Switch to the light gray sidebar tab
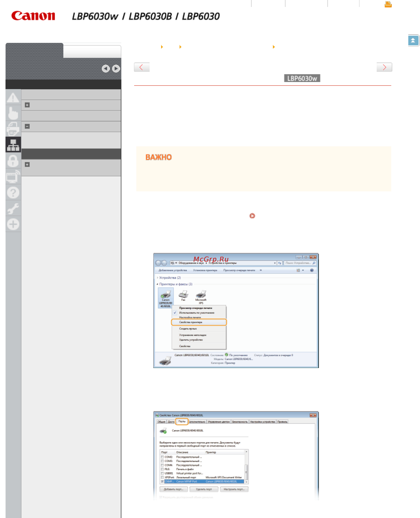420x518 pixels. 92,51
